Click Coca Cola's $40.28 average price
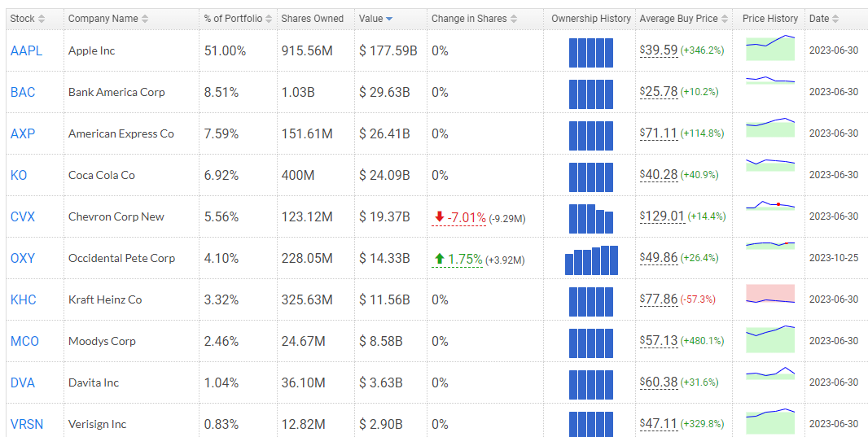The width and height of the screenshot is (868, 437). point(659,175)
